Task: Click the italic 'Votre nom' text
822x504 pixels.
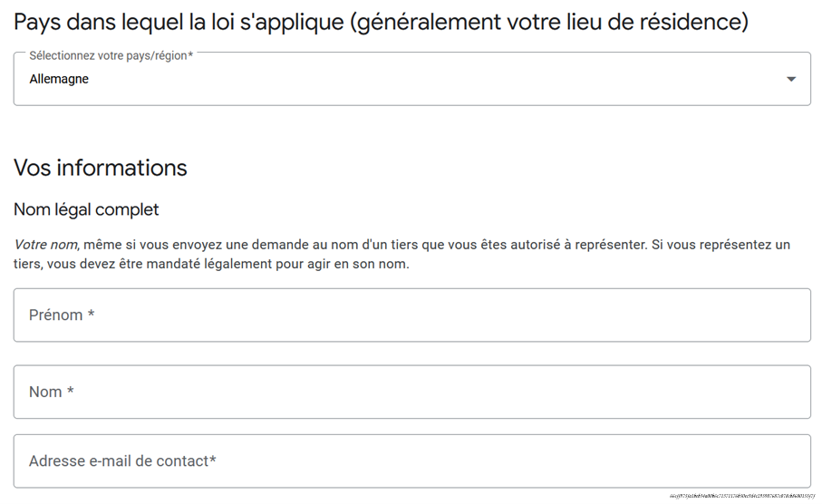Action: pos(46,245)
